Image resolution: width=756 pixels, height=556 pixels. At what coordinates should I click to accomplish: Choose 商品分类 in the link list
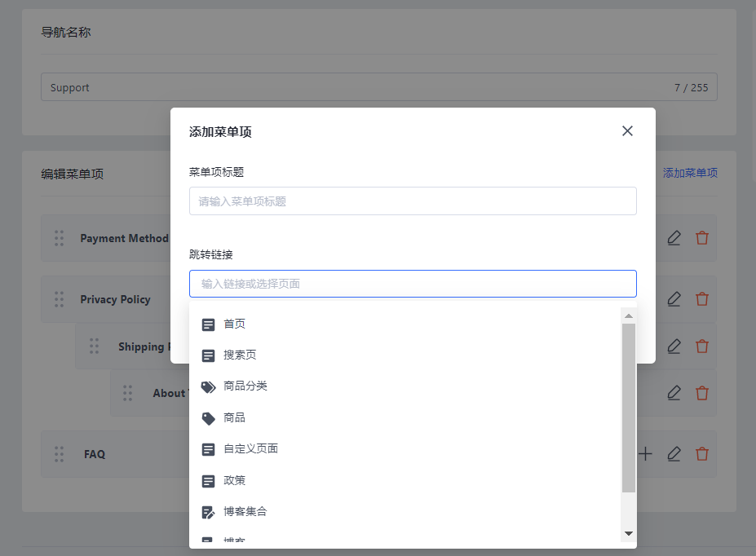pyautogui.click(x=405, y=386)
